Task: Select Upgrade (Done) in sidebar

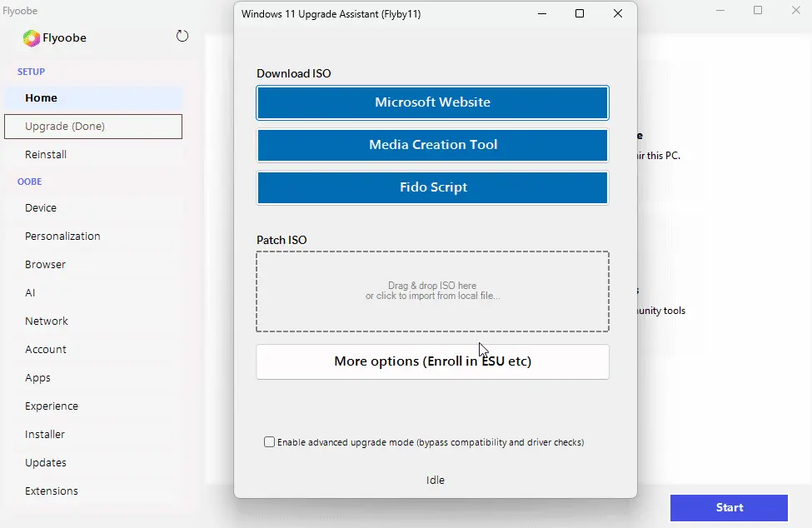Action: [x=93, y=127]
